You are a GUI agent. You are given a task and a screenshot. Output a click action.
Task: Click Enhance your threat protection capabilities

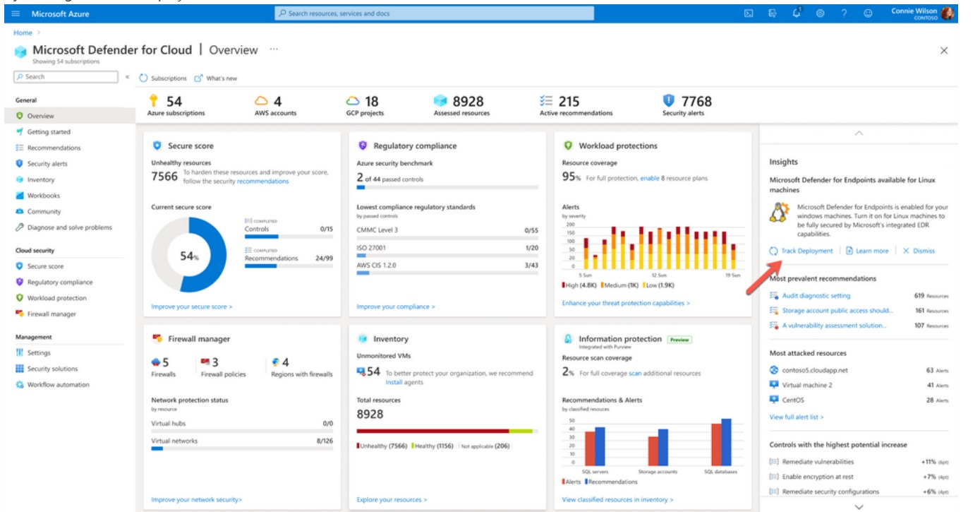tap(626, 303)
